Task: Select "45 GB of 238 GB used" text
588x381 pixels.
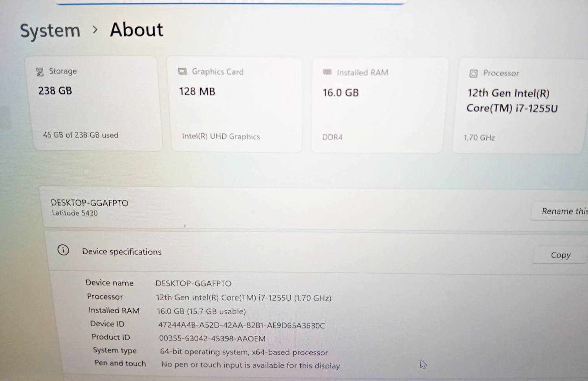Action: 81,135
